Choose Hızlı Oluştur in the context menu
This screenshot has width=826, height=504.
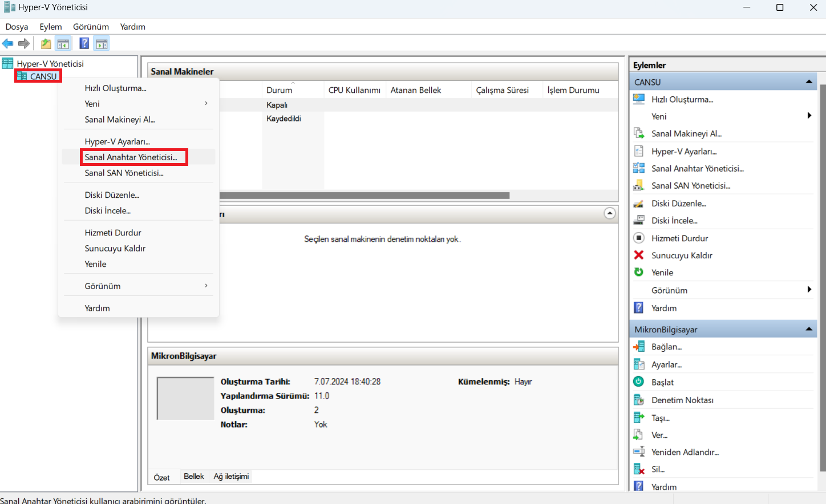tap(139, 88)
